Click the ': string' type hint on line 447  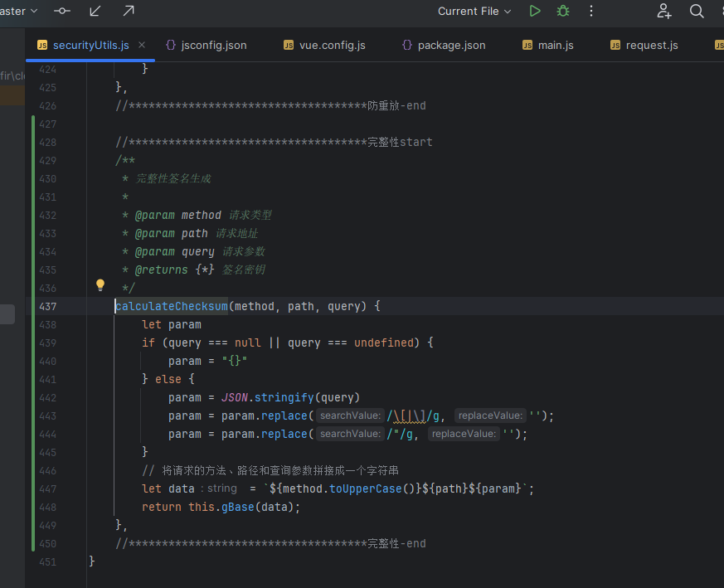219,488
